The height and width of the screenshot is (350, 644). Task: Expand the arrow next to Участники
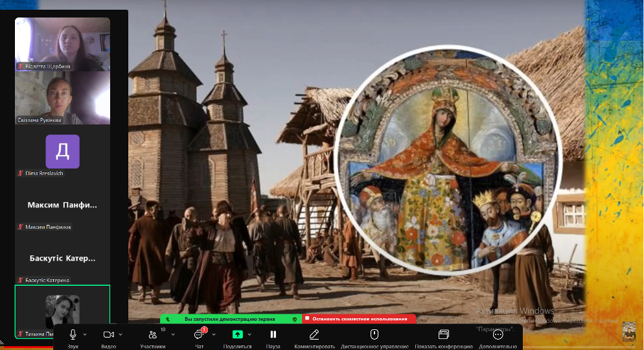pos(173,334)
